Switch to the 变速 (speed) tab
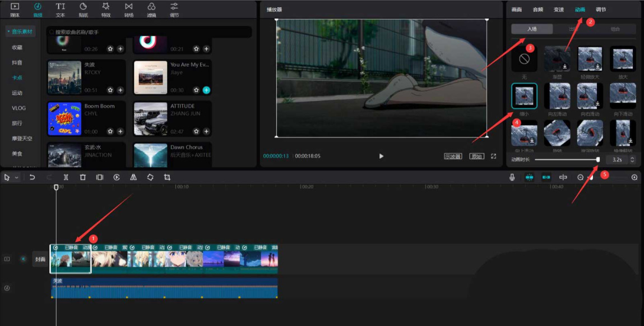The width and height of the screenshot is (644, 326). [559, 10]
